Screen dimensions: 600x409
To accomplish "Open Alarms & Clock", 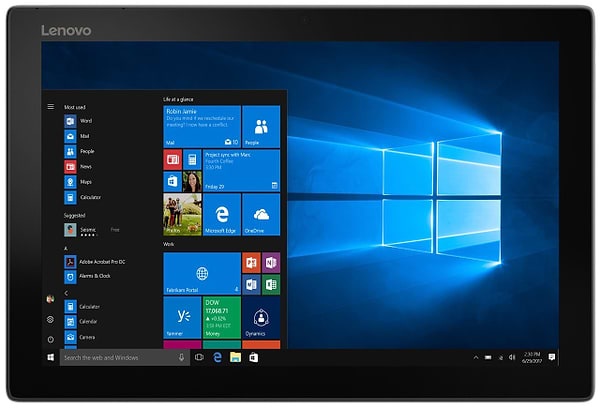I will [87, 276].
